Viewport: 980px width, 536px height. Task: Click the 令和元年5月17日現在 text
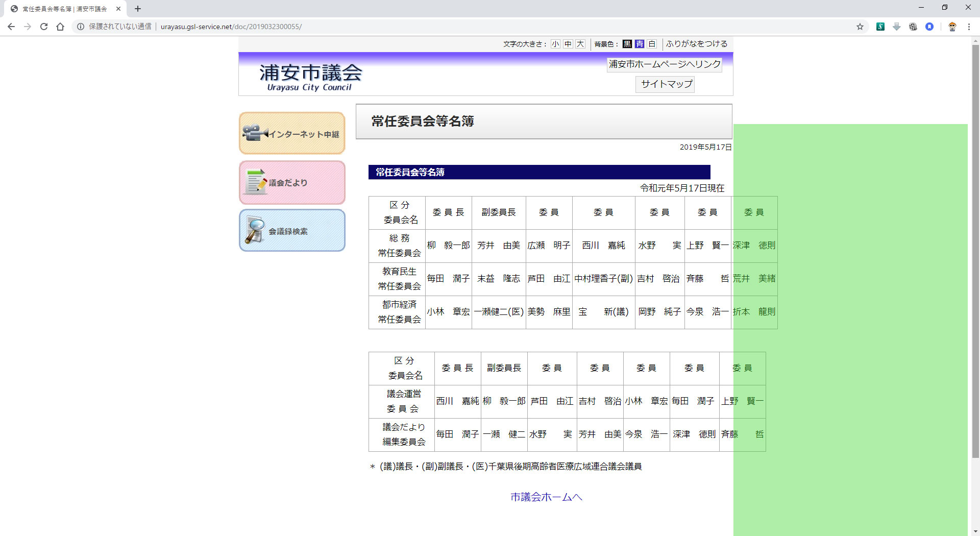click(682, 188)
